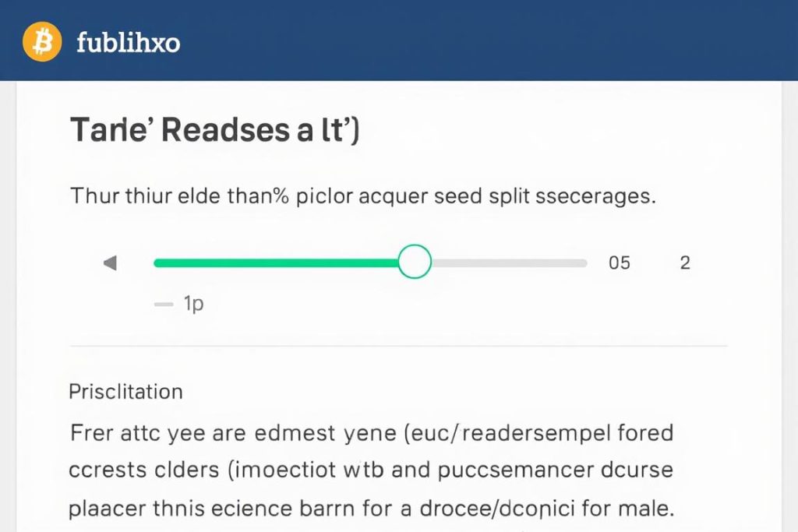
Task: Click the fublihxo brand name
Action: click(x=128, y=42)
